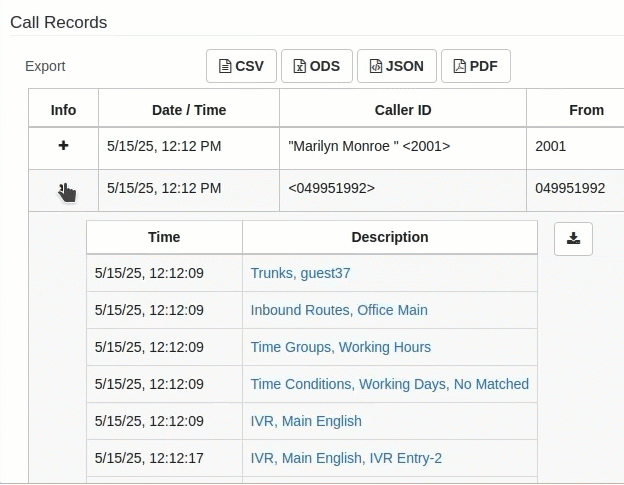This screenshot has width=624, height=485.
Task: Download the call flow details
Action: pyautogui.click(x=573, y=239)
